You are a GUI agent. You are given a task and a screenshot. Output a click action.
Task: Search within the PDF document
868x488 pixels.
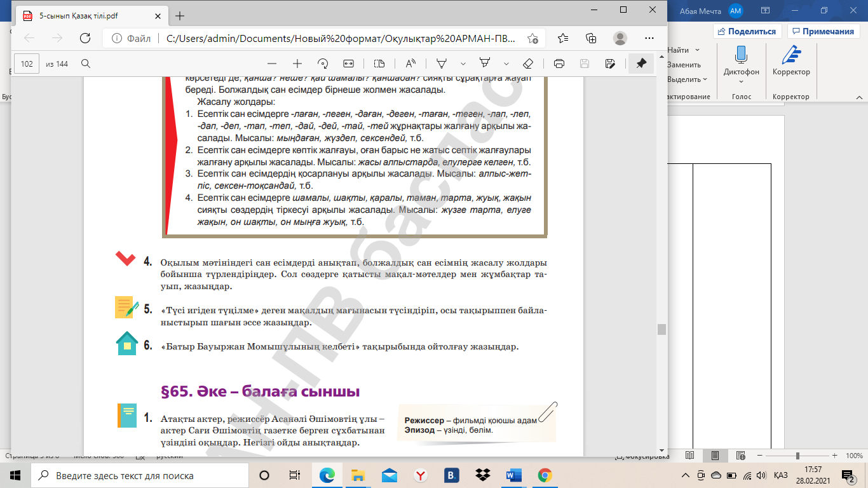(x=86, y=64)
